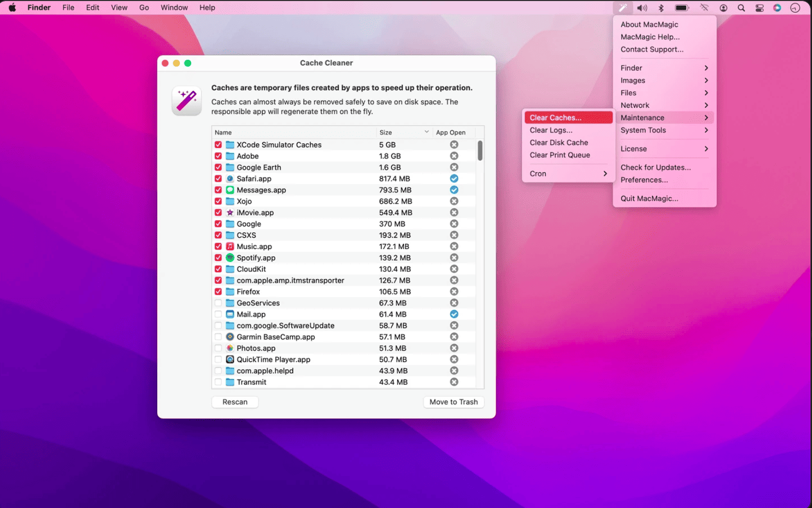Uncheck the CloudKit checkbox
Viewport: 812px width, 508px height.
(218, 269)
